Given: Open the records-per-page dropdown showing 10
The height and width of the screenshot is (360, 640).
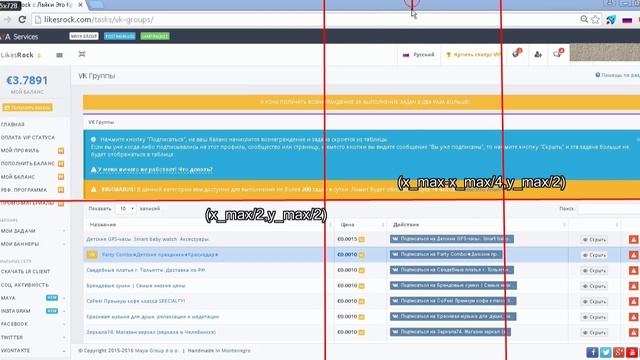Looking at the screenshot, I should (x=126, y=209).
